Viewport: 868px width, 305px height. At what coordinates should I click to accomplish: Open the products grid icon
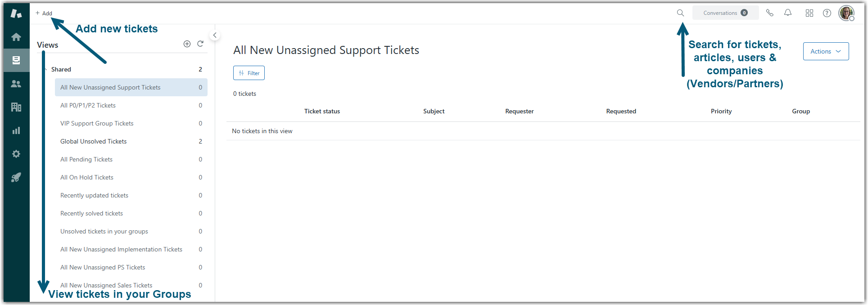[x=809, y=13]
